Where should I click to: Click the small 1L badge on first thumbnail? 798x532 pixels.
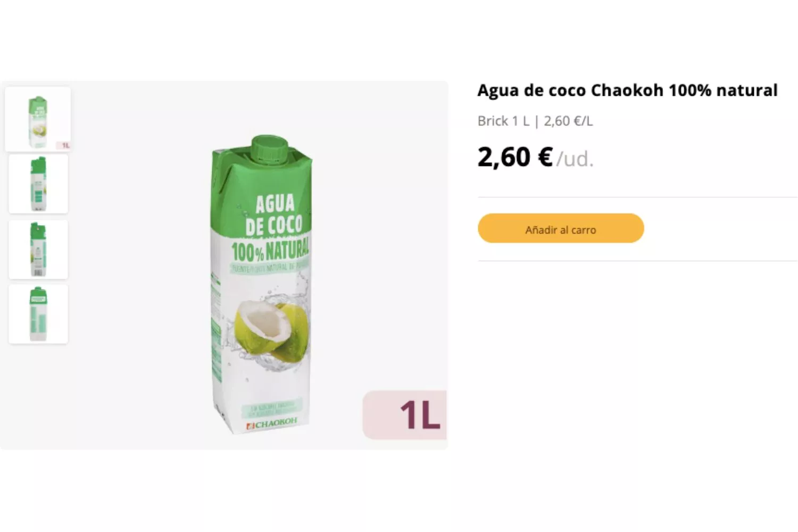pos(64,145)
